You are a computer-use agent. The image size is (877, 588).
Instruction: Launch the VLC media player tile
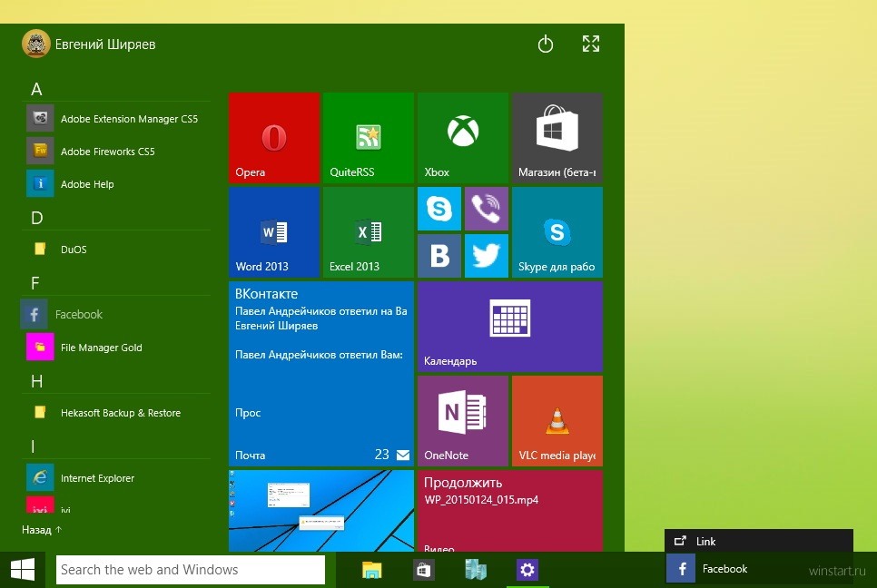click(557, 421)
